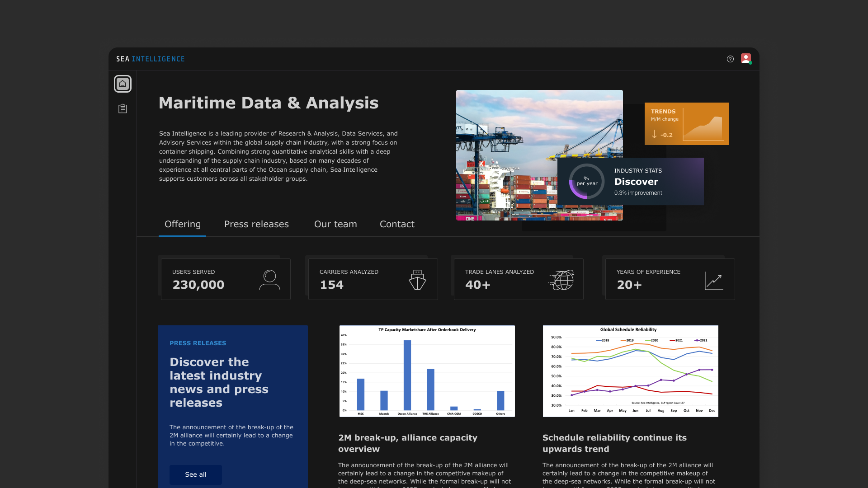Click the circular percentage progress ring
The height and width of the screenshot is (488, 868).
tap(586, 181)
